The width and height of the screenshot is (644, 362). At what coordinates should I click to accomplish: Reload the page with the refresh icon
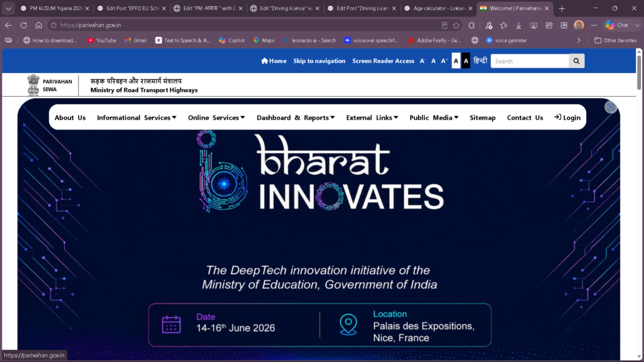tap(23, 25)
